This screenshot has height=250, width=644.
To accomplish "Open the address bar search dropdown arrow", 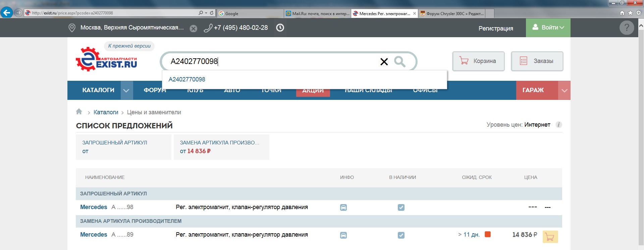I will (x=206, y=13).
